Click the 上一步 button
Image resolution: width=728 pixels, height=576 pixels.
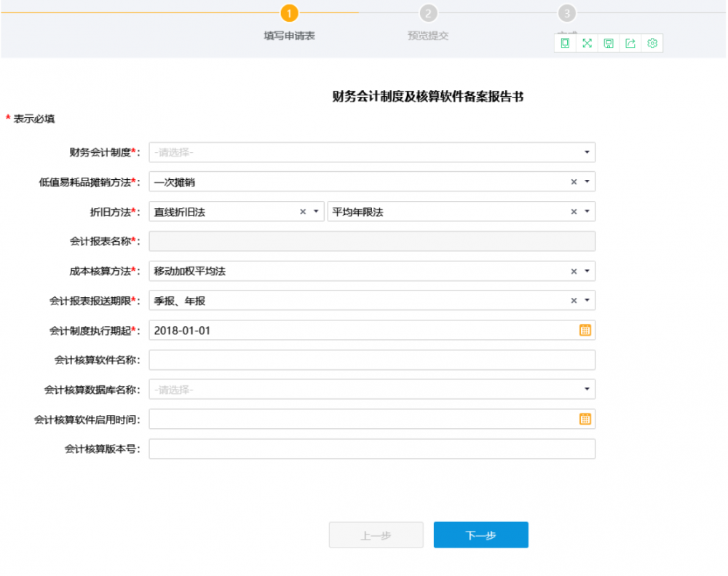pos(376,535)
